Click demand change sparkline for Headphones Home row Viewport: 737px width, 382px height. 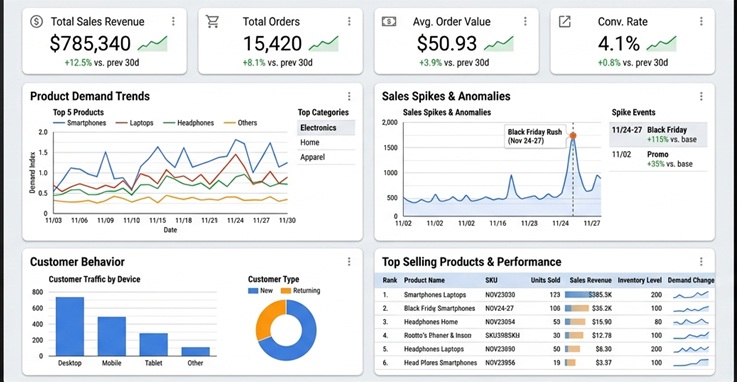[x=691, y=322]
